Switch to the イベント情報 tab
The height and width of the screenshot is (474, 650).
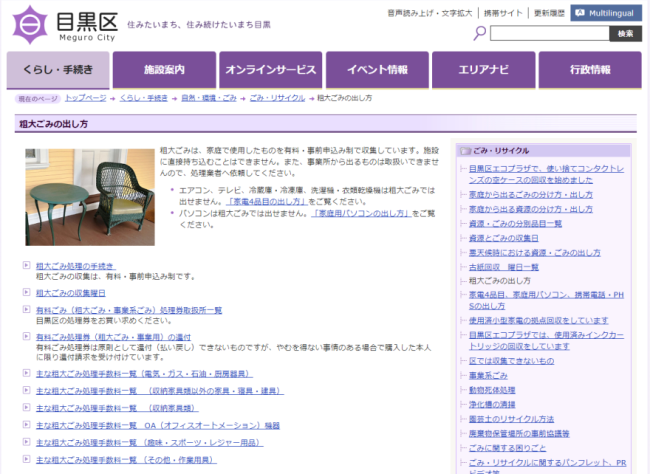379,70
